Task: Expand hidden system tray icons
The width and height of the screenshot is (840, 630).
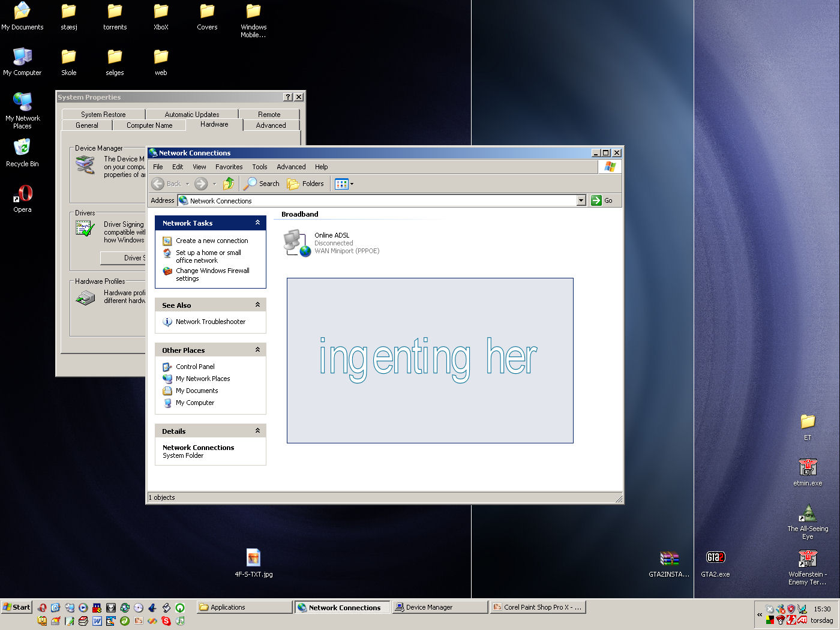Action: pos(760,614)
